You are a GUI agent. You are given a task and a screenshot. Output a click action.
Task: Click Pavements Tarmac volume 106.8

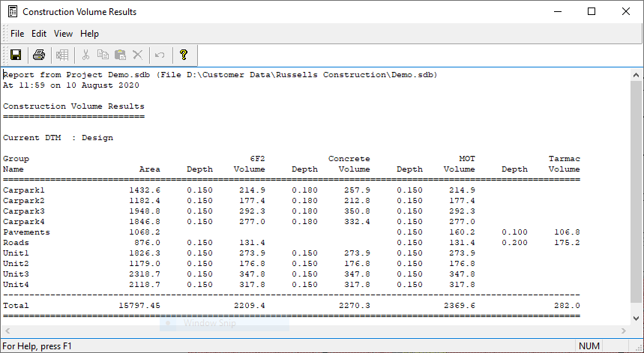(x=568, y=232)
